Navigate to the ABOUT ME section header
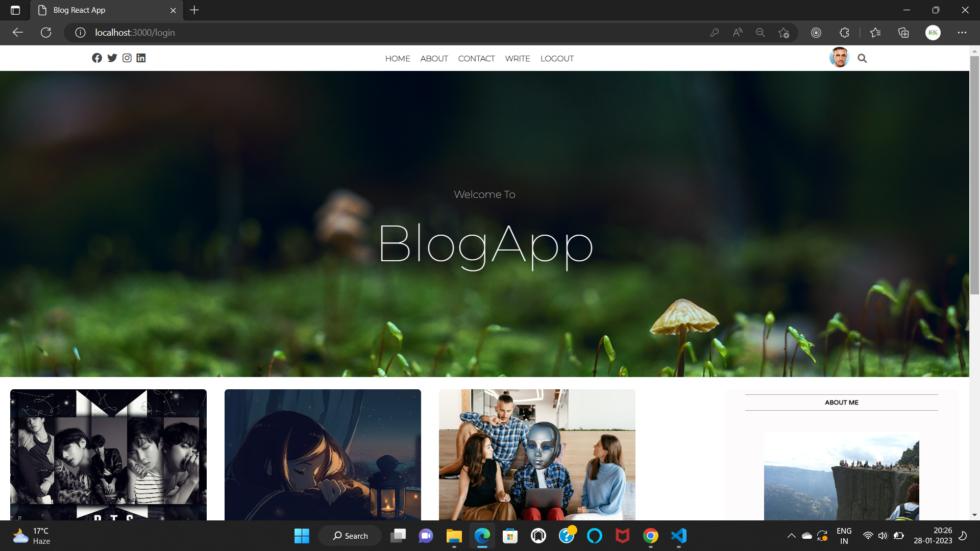The image size is (980, 551). (x=841, y=402)
